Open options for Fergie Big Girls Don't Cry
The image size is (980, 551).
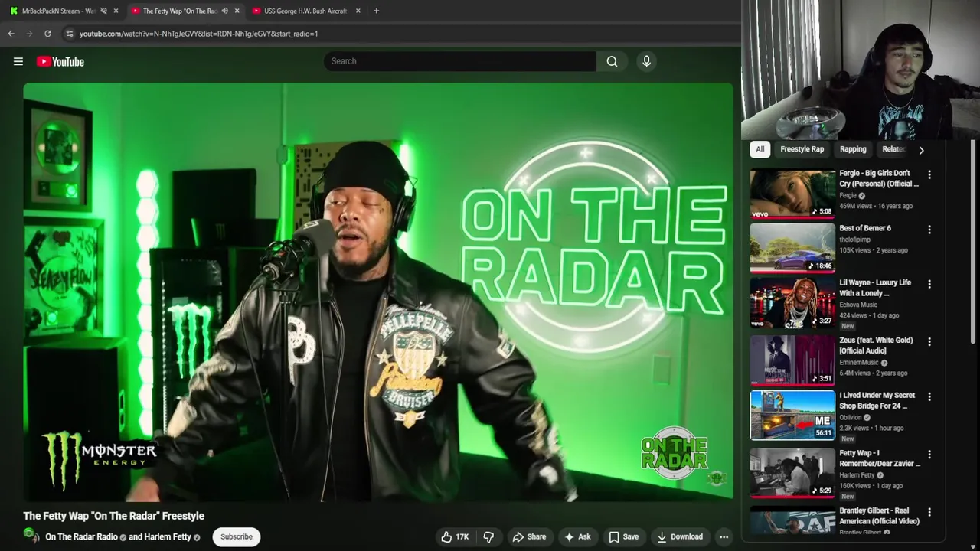click(x=929, y=174)
